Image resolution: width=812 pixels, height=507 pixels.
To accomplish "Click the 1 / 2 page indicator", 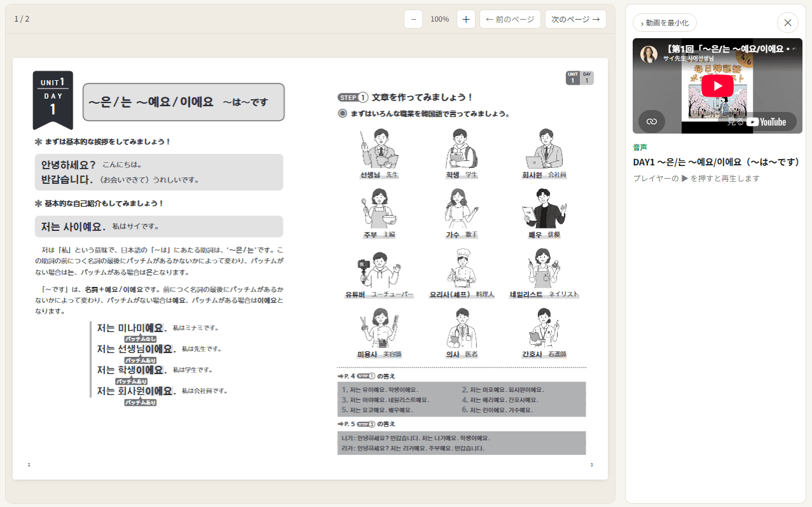I will [22, 18].
